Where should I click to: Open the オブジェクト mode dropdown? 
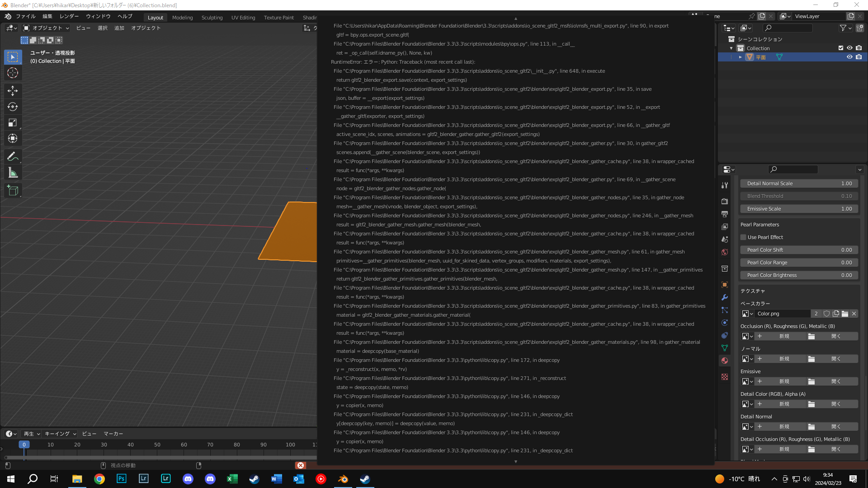pos(47,28)
